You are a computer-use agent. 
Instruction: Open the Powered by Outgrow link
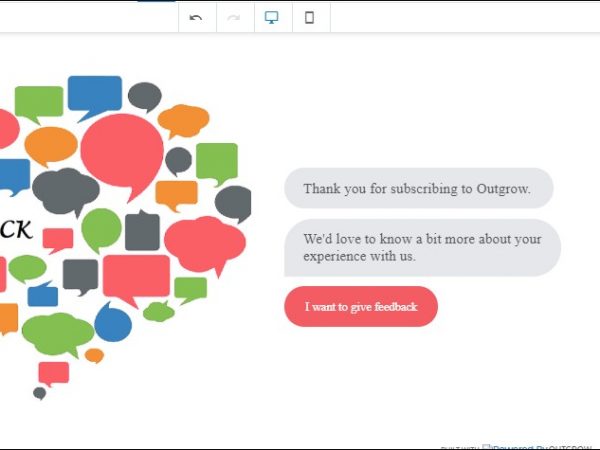[540, 446]
